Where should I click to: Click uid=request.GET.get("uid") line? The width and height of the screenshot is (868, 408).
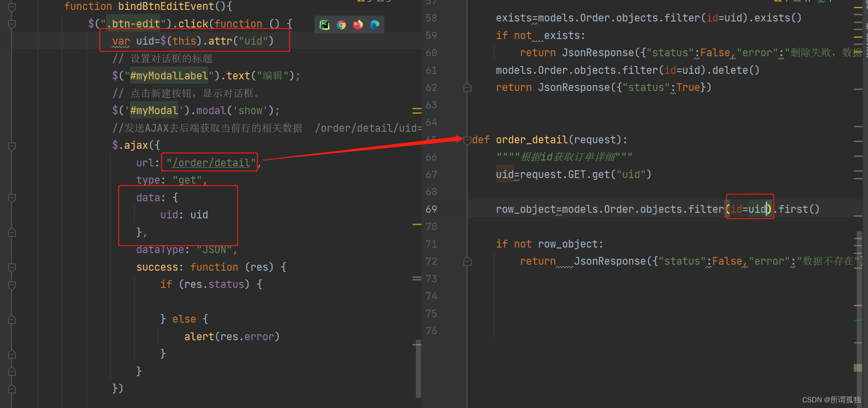[574, 175]
